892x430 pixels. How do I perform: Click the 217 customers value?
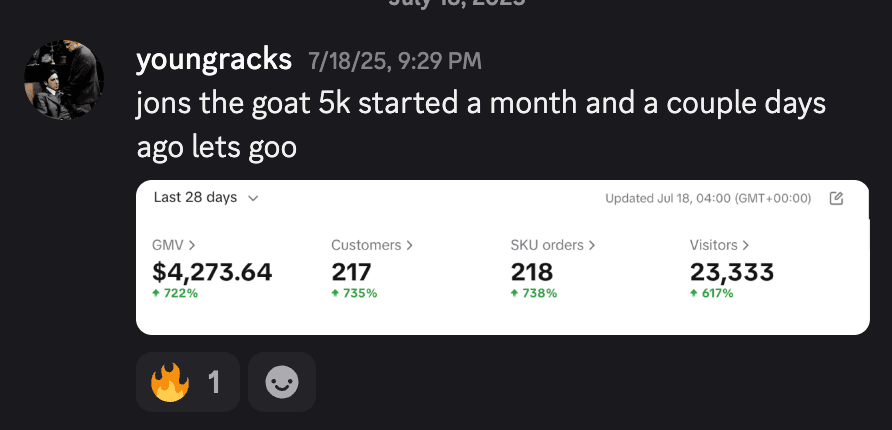[351, 272]
